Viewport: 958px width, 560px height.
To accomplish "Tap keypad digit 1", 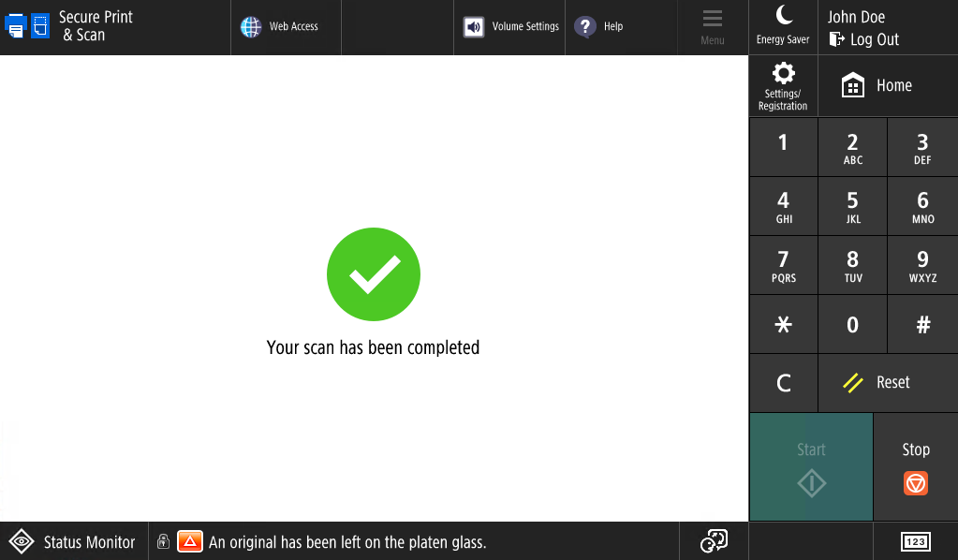I will [x=783, y=147].
